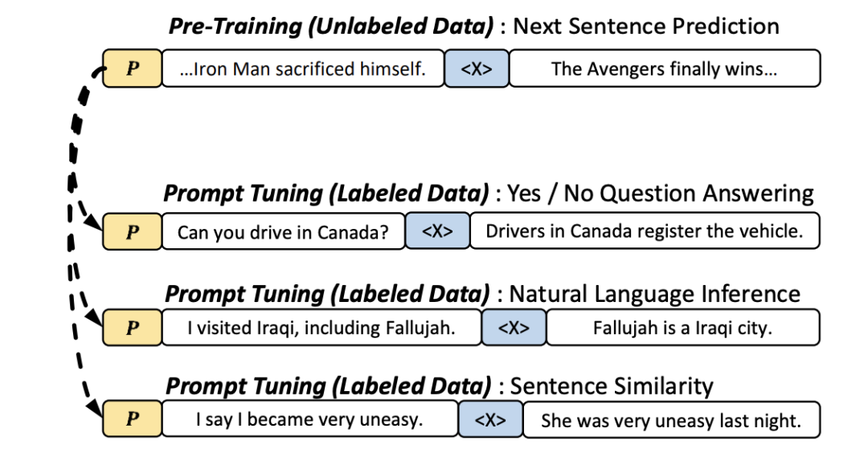
Task: Select "Drivers in Canada register the vehicle" box
Action: coord(645,231)
